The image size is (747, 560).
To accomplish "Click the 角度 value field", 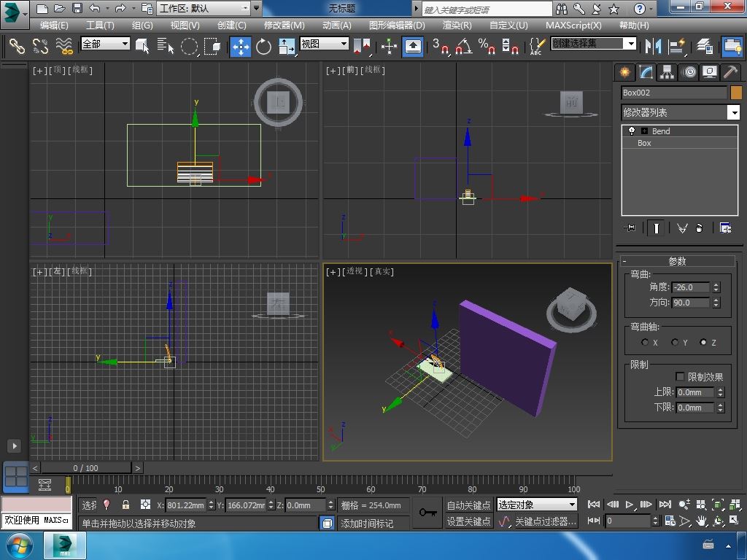I will (x=691, y=287).
